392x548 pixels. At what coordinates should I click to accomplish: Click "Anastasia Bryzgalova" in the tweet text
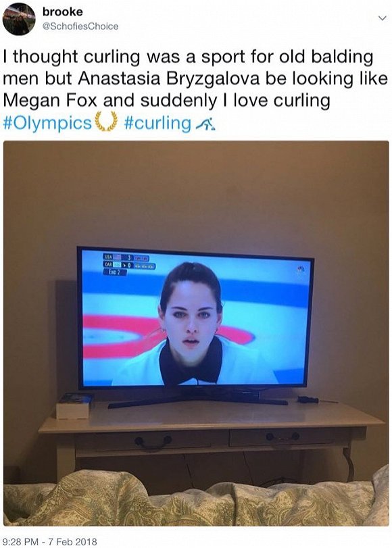point(169,78)
